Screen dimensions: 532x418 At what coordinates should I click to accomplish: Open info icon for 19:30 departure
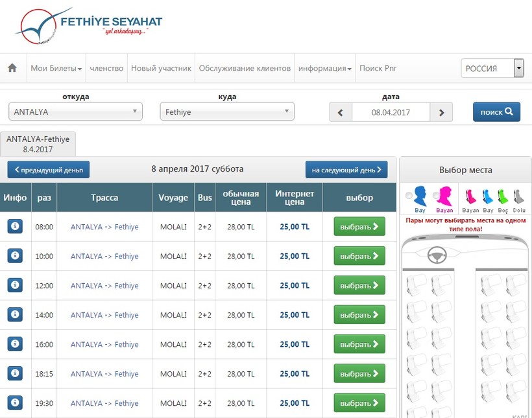[x=15, y=402]
